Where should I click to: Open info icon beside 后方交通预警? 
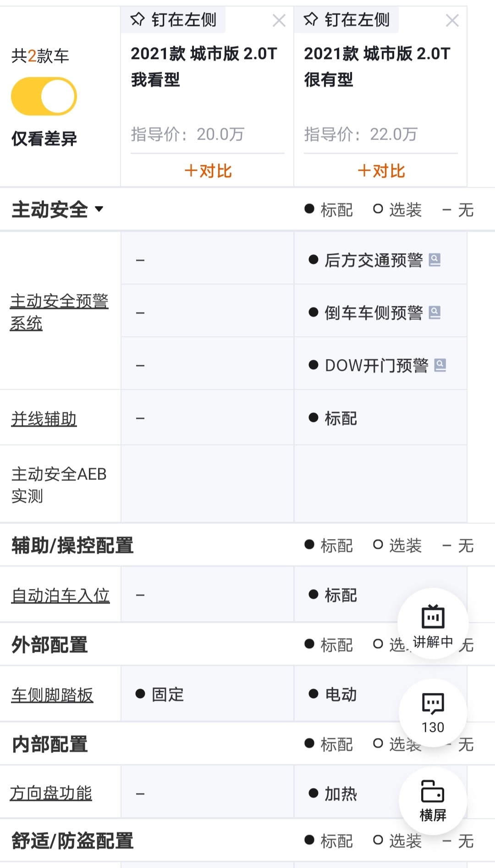434,260
